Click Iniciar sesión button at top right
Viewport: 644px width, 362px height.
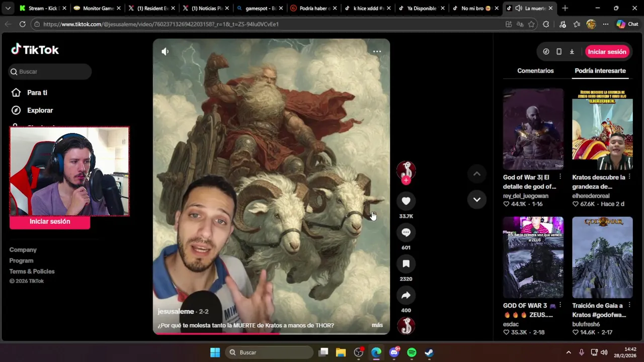pos(607,52)
